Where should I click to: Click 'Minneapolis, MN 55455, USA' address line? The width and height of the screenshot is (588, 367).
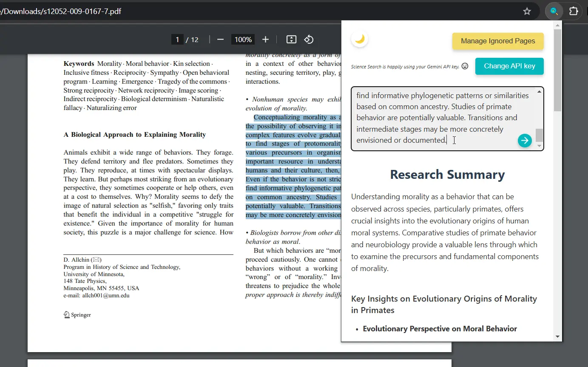pyautogui.click(x=101, y=288)
